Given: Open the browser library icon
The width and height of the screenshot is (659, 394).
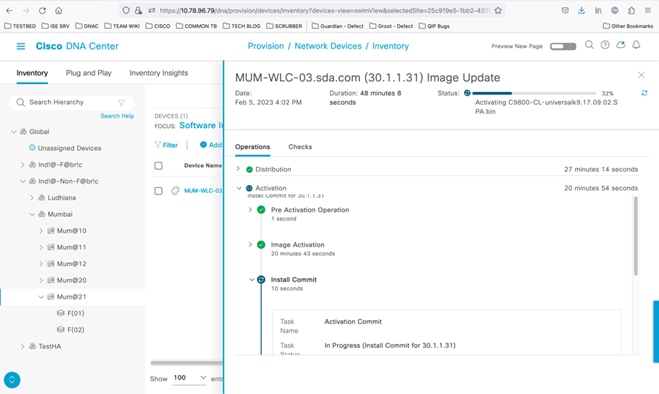Looking at the screenshot, I should 598,11.
